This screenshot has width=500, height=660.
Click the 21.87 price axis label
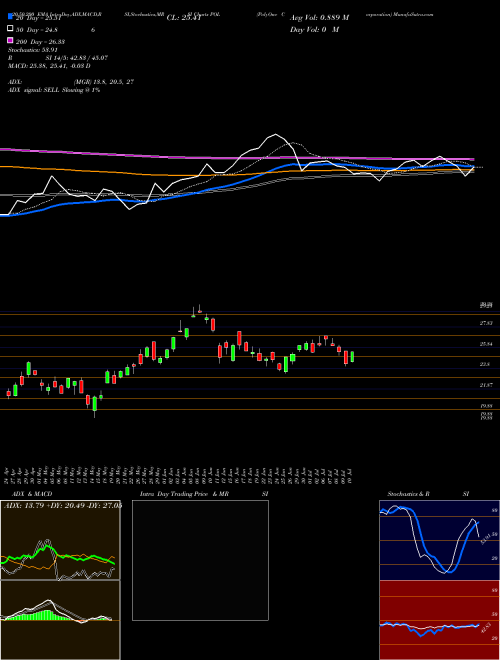coord(486,385)
